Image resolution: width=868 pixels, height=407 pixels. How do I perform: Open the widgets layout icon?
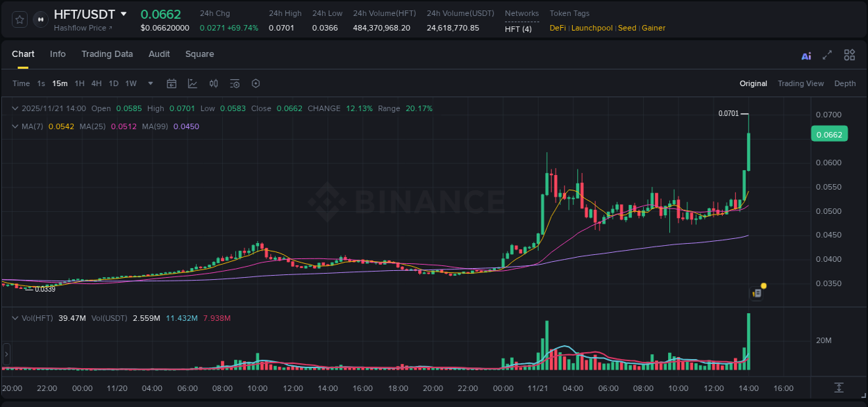[849, 54]
